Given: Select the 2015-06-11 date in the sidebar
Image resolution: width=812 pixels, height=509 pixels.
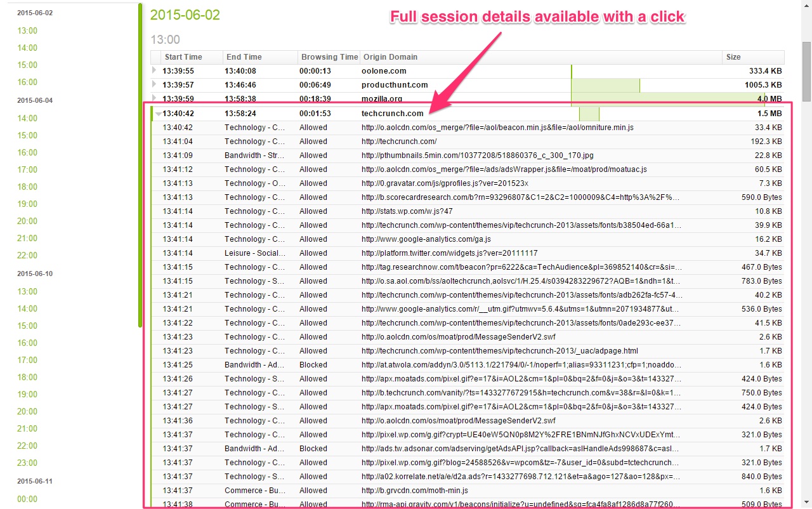Looking at the screenshot, I should coord(34,480).
